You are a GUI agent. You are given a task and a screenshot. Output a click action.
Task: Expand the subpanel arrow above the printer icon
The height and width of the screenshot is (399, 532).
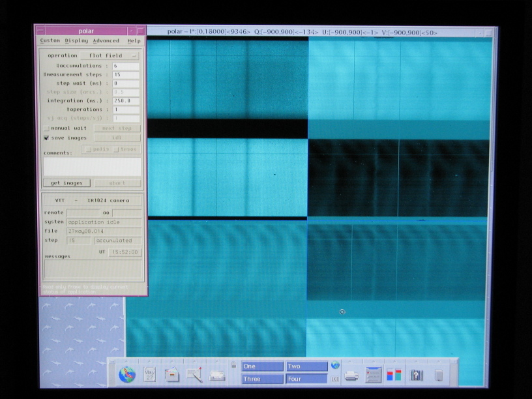tap(351, 361)
